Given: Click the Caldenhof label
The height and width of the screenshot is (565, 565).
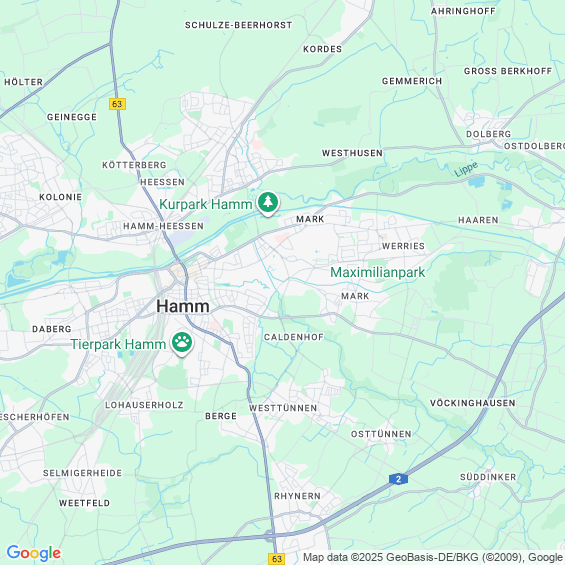Looking at the screenshot, I should pyautogui.click(x=294, y=337).
